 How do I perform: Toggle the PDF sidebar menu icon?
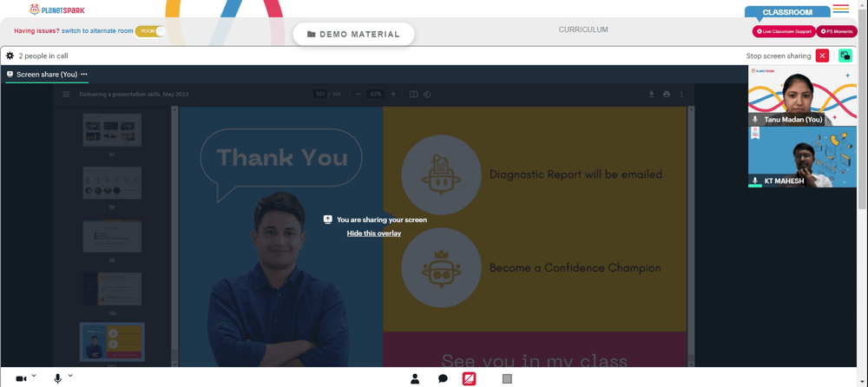click(x=67, y=94)
